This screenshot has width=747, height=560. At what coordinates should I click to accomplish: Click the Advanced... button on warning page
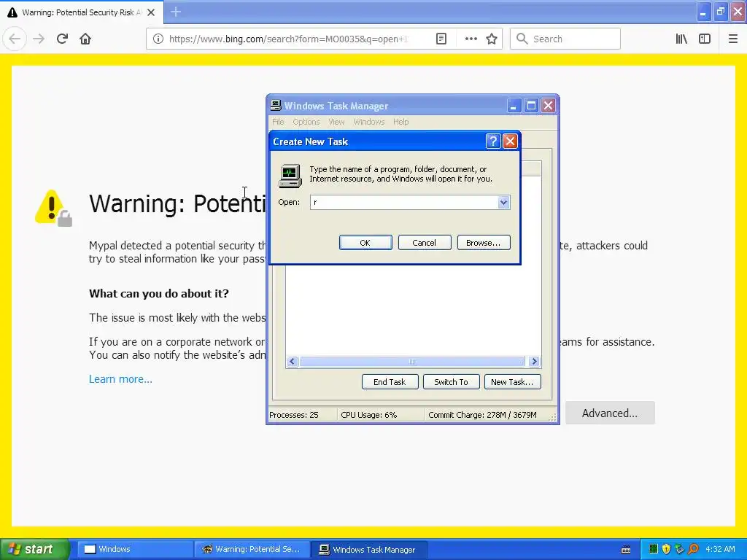(610, 413)
